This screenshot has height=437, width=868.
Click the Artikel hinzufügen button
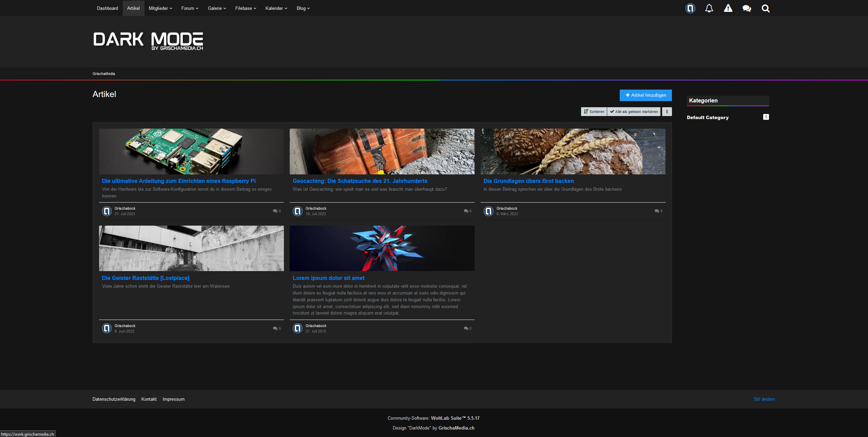tap(645, 95)
